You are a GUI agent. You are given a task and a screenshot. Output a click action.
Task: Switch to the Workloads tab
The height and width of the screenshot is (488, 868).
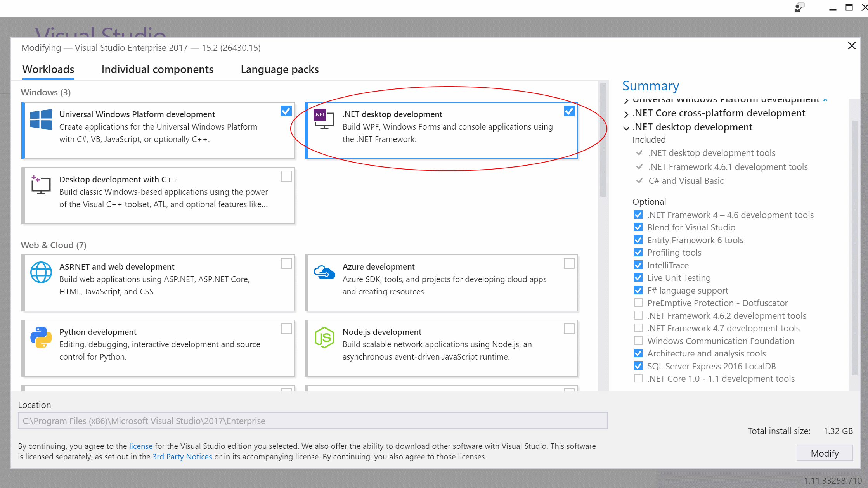click(x=48, y=69)
